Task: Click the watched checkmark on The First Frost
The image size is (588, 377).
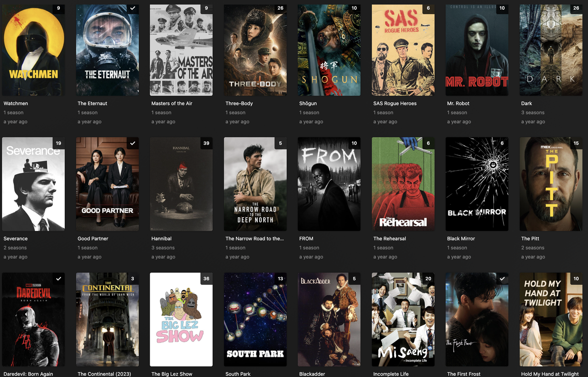Action: (x=502, y=279)
